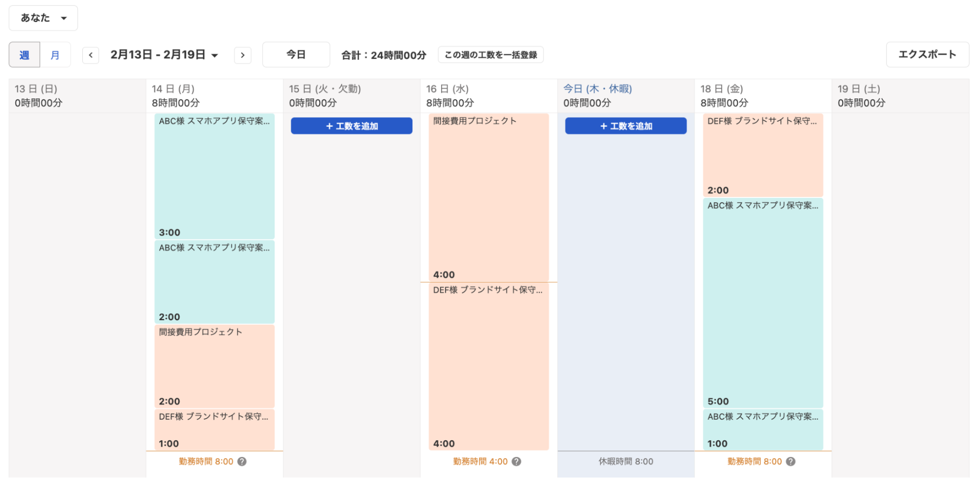980x478 pixels.
Task: Open the 4:00 DEF様 ブランドサイト entry on 16日
Action: click(x=489, y=366)
